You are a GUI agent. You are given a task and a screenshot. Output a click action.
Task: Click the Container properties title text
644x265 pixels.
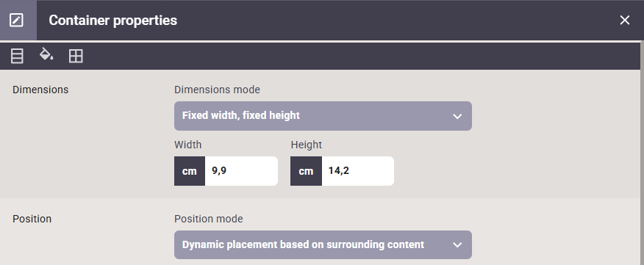point(113,20)
